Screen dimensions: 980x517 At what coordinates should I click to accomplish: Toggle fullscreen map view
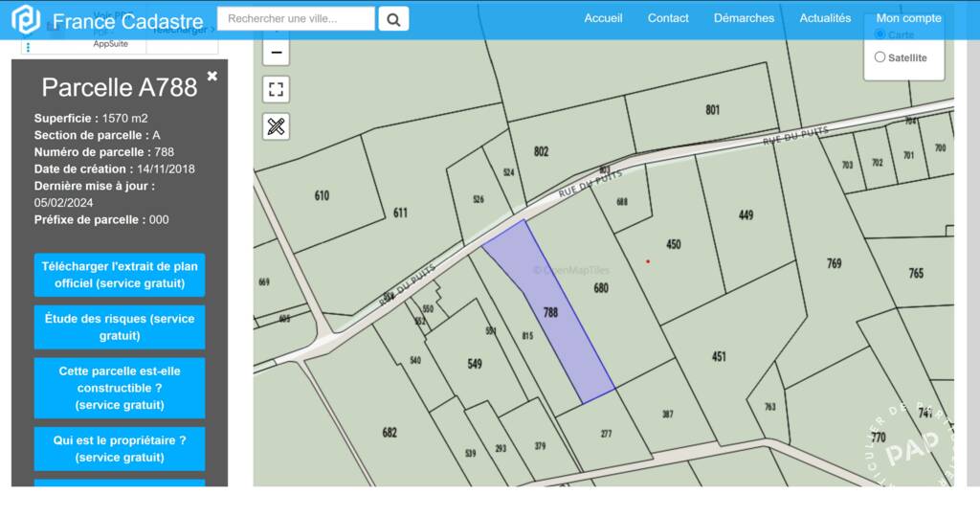coord(277,89)
